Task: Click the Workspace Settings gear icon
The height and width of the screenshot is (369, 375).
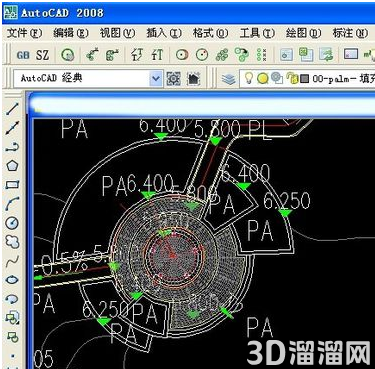Action: tap(173, 79)
